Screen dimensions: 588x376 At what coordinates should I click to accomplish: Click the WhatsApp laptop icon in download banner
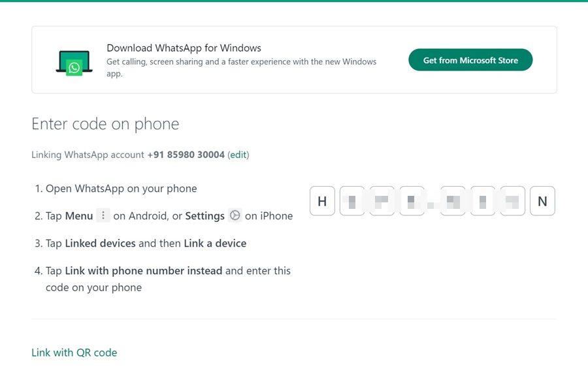[x=74, y=63]
